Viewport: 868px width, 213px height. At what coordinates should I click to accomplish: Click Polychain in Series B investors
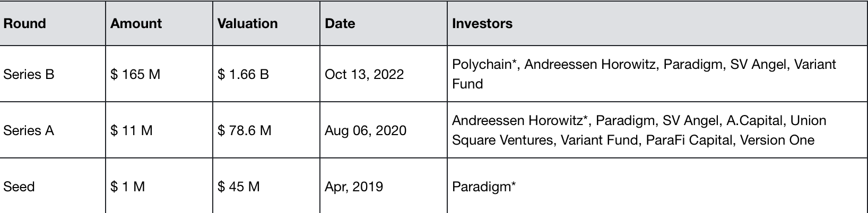[483, 65]
